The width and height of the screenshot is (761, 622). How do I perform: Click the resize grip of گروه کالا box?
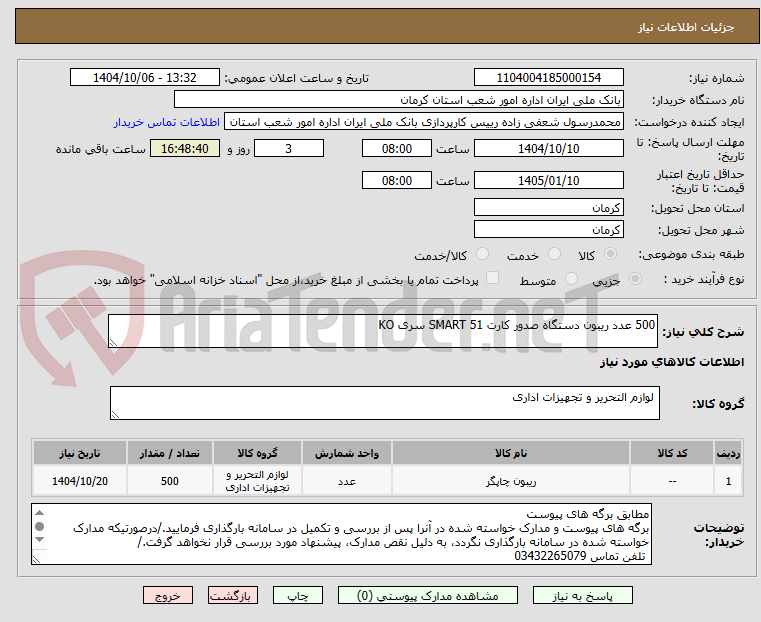[115, 414]
